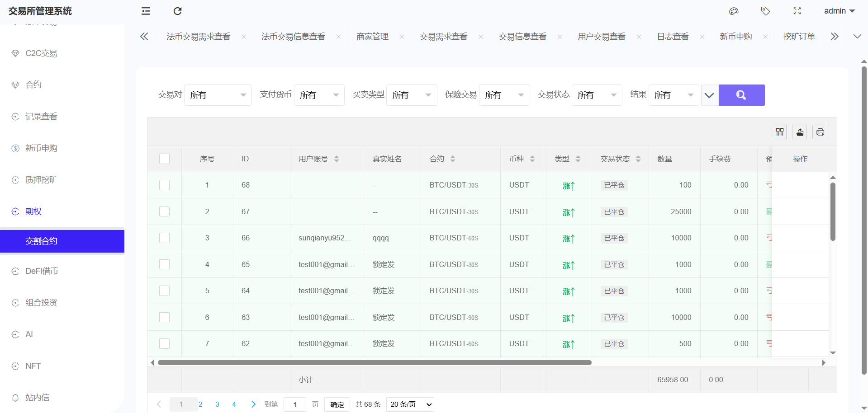Switch to the 商家管理 tab
The height and width of the screenshot is (413, 868).
pyautogui.click(x=372, y=37)
